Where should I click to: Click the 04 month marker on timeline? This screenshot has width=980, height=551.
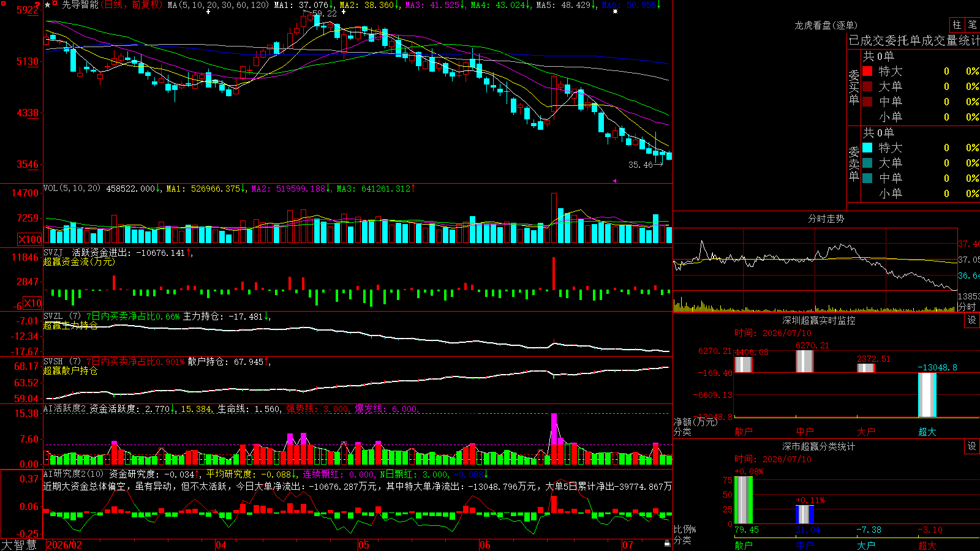[x=221, y=545]
